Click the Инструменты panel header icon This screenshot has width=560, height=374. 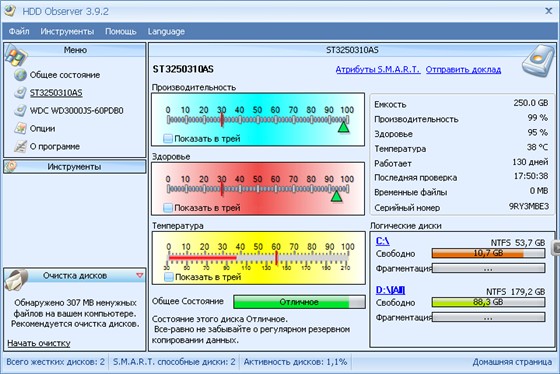[11, 166]
